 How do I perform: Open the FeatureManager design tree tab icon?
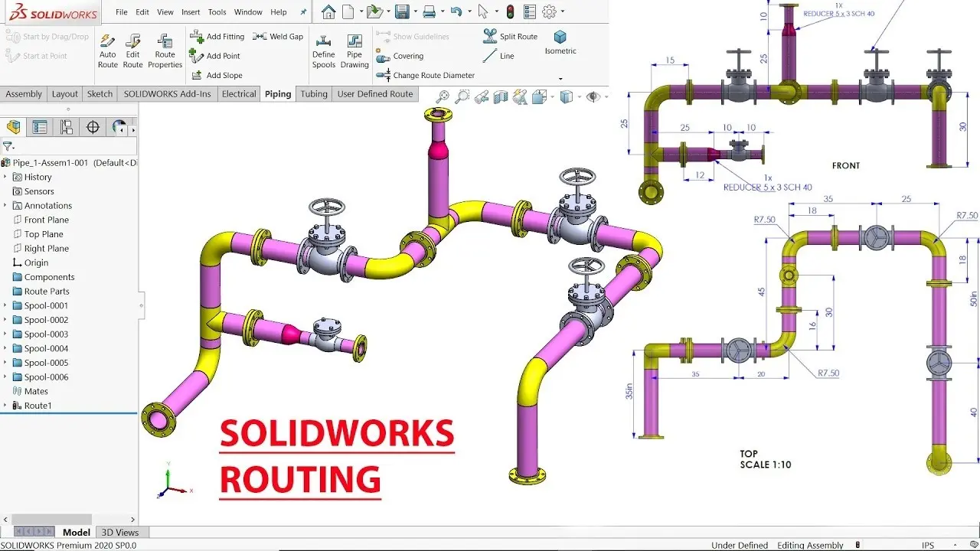pos(13,127)
